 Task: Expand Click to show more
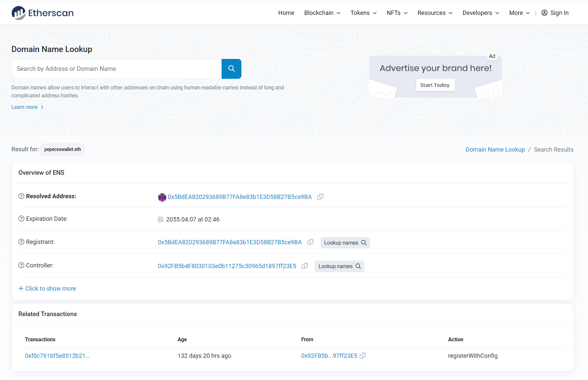point(47,288)
